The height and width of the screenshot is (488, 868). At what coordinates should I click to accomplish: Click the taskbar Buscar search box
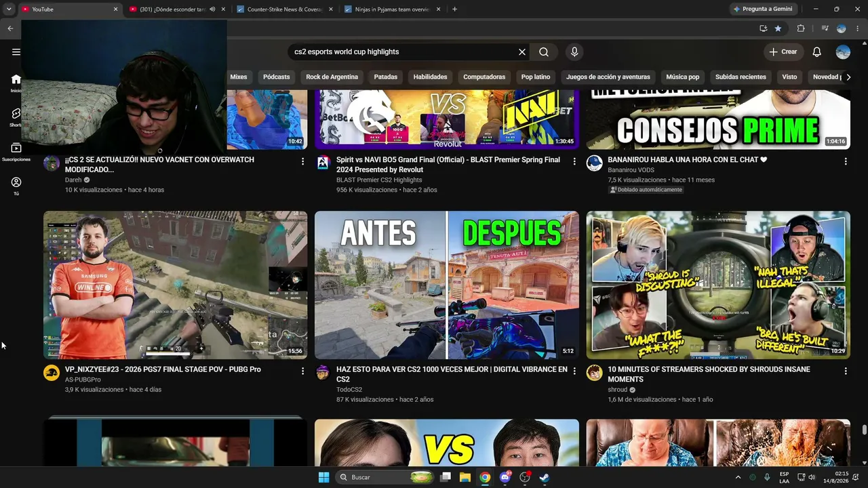tap(384, 477)
